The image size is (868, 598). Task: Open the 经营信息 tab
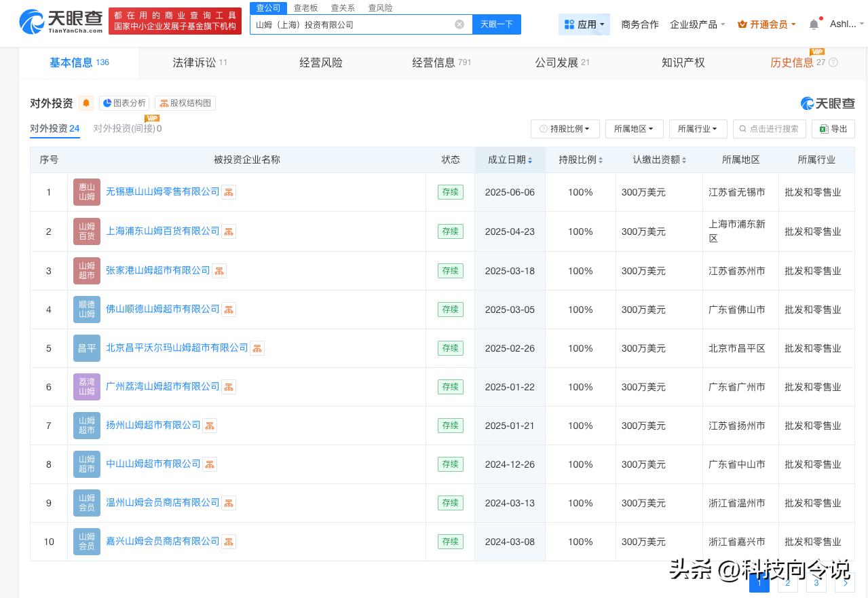[441, 62]
